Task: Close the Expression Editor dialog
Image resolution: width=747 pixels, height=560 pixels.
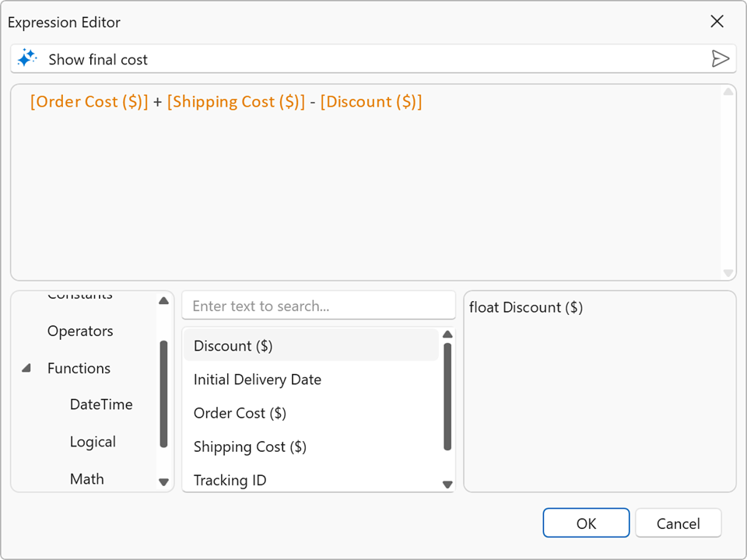Action: [717, 22]
